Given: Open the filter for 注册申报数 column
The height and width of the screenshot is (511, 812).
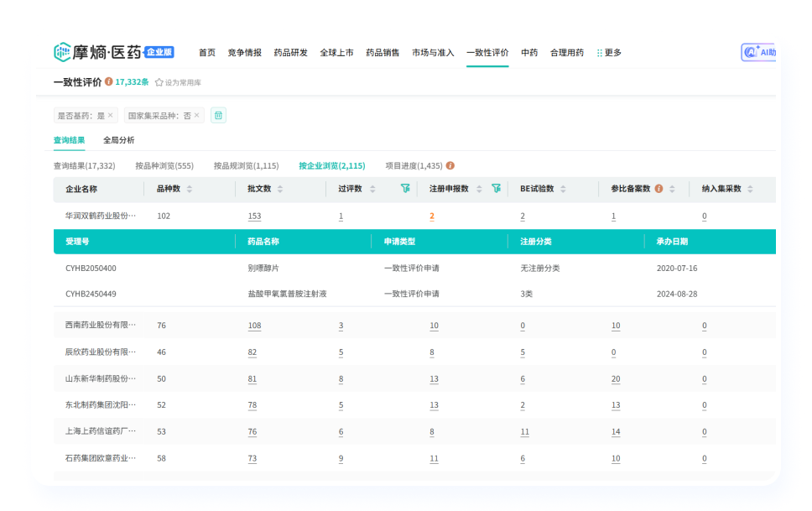Looking at the screenshot, I should click(x=496, y=189).
